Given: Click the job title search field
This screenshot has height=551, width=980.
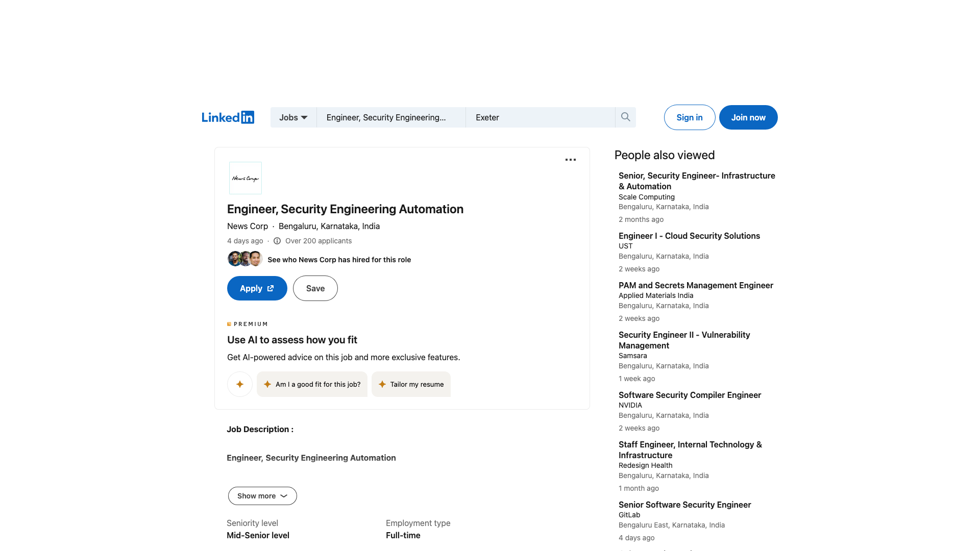Looking at the screenshot, I should coord(391,117).
